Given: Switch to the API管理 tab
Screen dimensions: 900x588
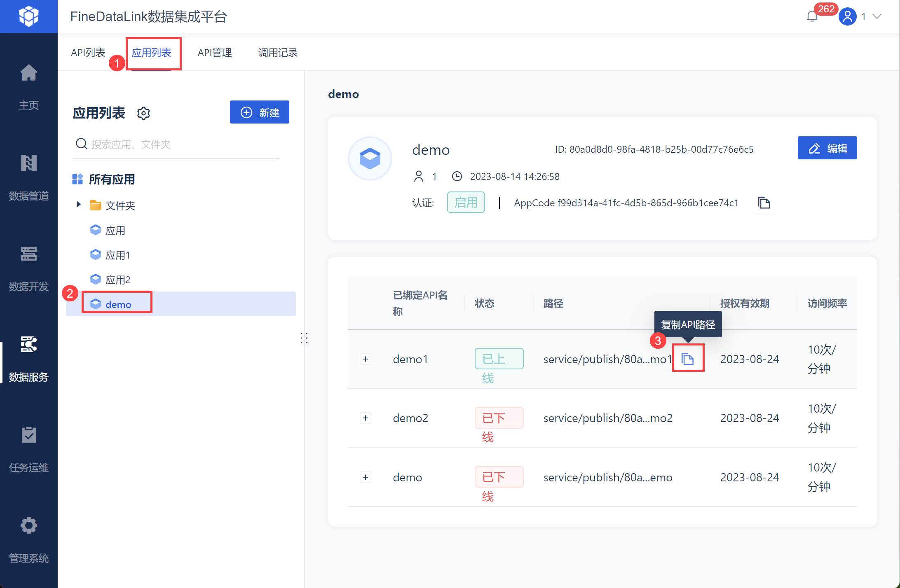Looking at the screenshot, I should click(214, 53).
